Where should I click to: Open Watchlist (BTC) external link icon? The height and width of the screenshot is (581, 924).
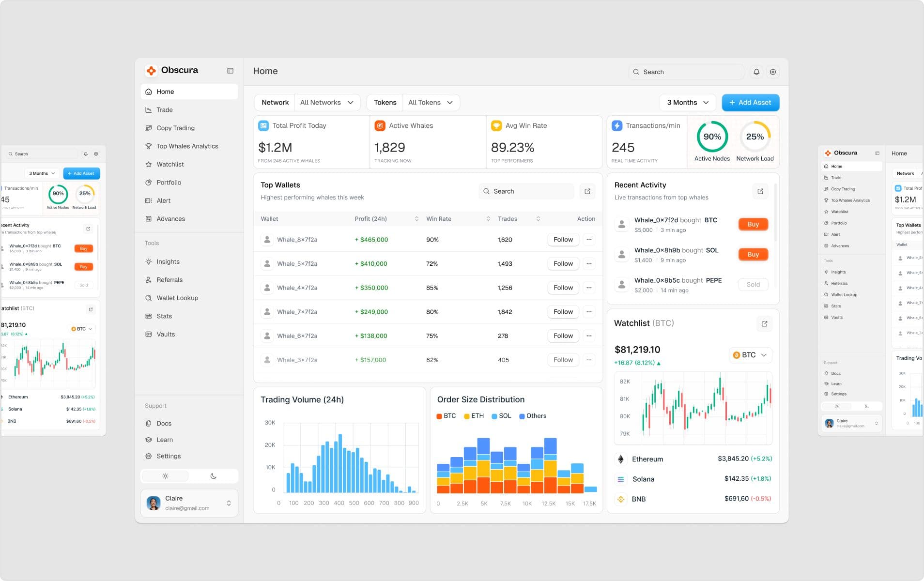pos(764,324)
